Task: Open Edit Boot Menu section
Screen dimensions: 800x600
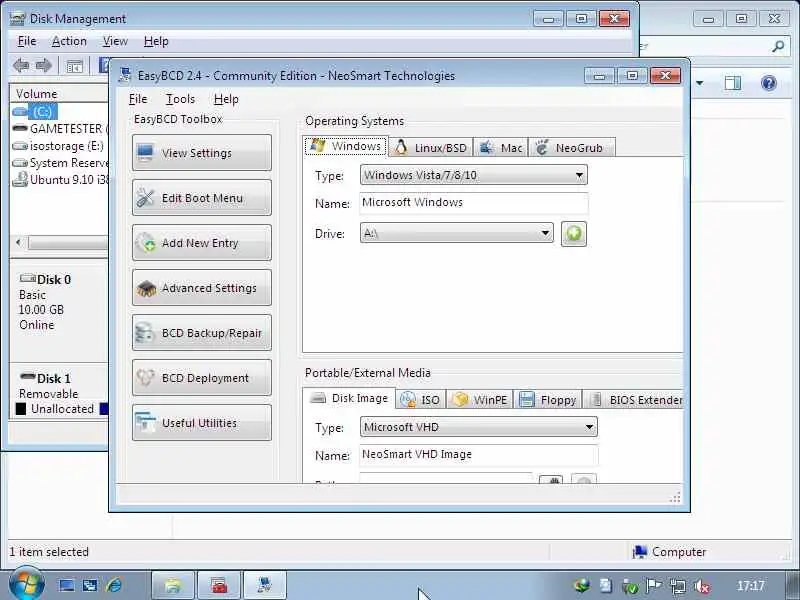Action: coord(202,198)
